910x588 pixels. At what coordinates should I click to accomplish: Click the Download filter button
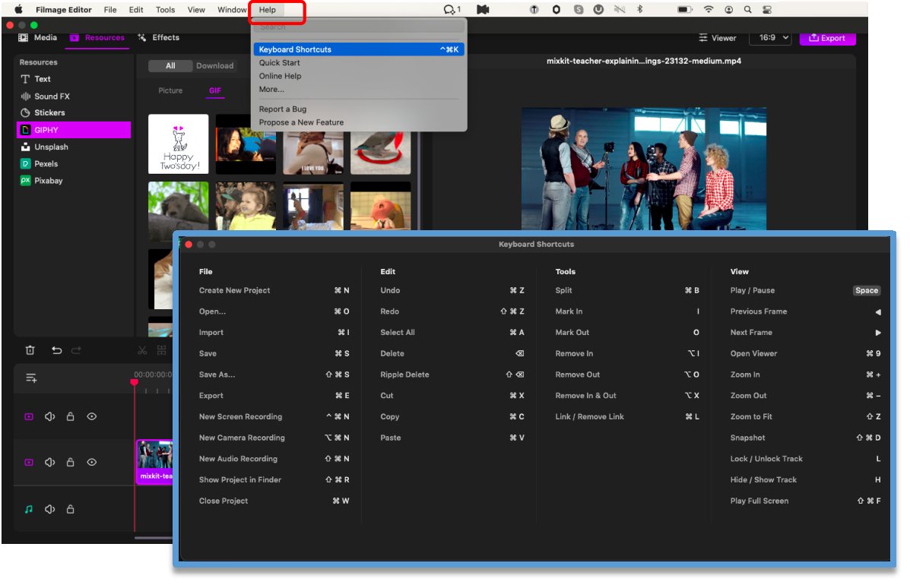[x=214, y=66]
